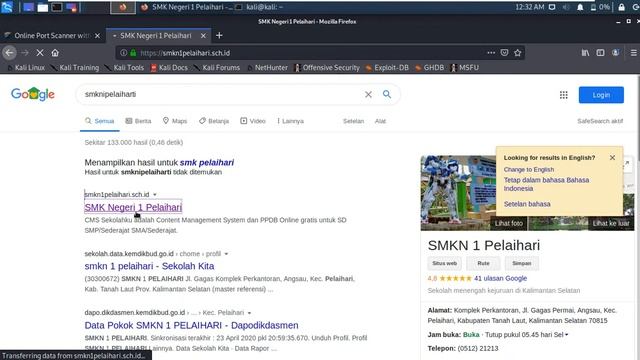Open the site information (i) icon in the URL bar
This screenshot has width=640, height=360.
(123, 53)
